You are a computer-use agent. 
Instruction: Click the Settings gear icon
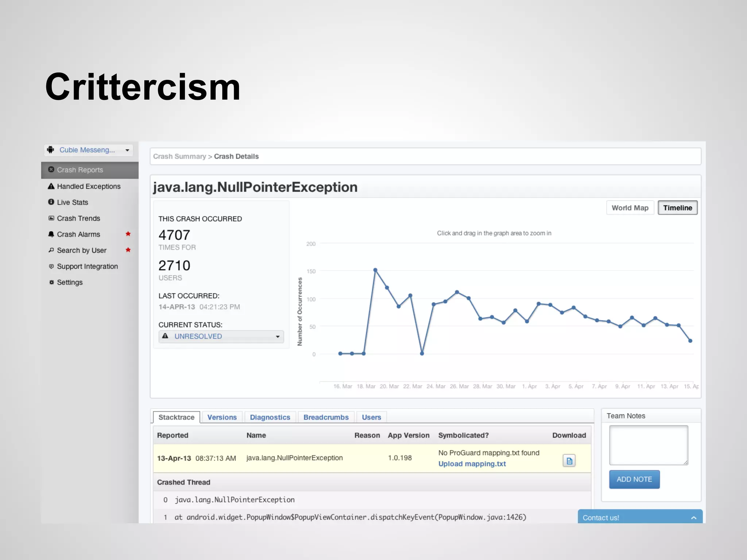tap(51, 282)
